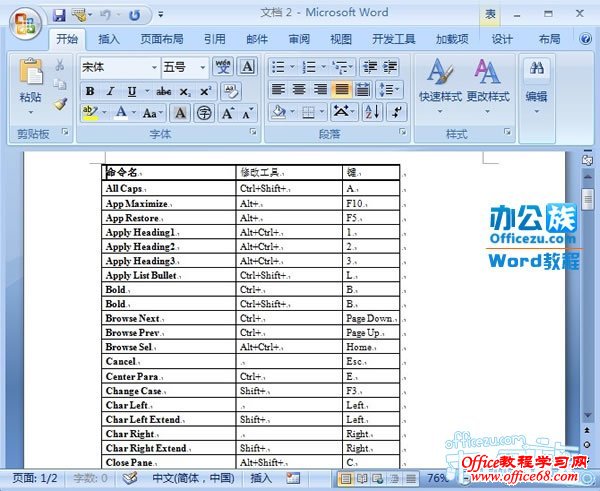Expand the numbering list dropdown arrow
This screenshot has width=600, height=491.
[323, 67]
